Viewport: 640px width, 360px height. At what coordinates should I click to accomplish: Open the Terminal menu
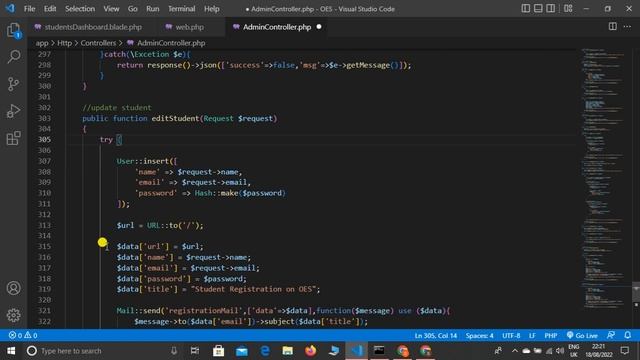coord(182,9)
